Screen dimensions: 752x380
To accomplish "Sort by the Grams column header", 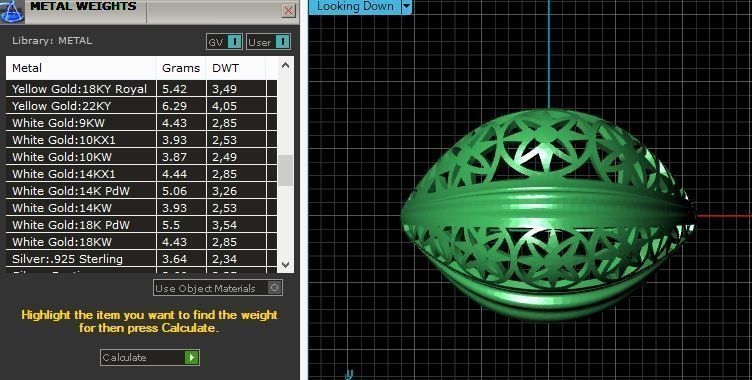I will click(x=181, y=68).
